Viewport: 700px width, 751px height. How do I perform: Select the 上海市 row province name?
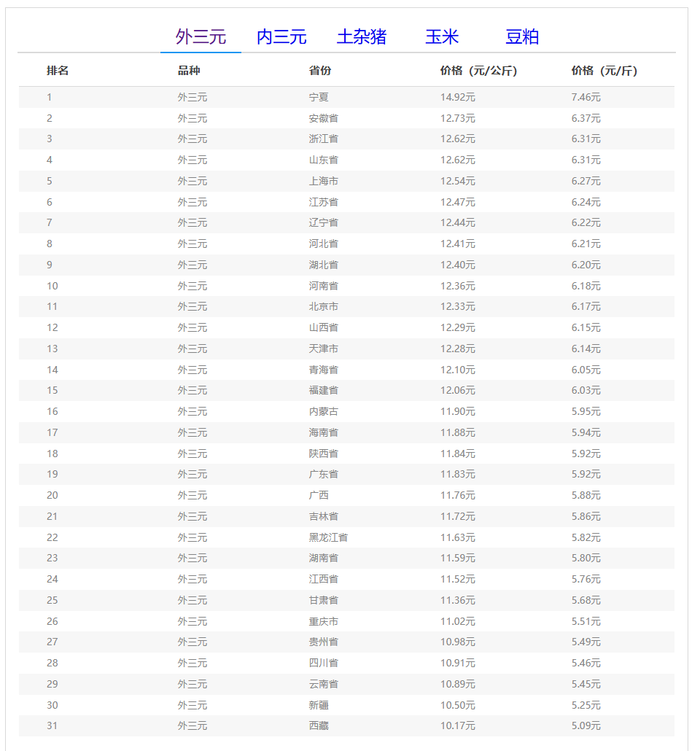(323, 181)
